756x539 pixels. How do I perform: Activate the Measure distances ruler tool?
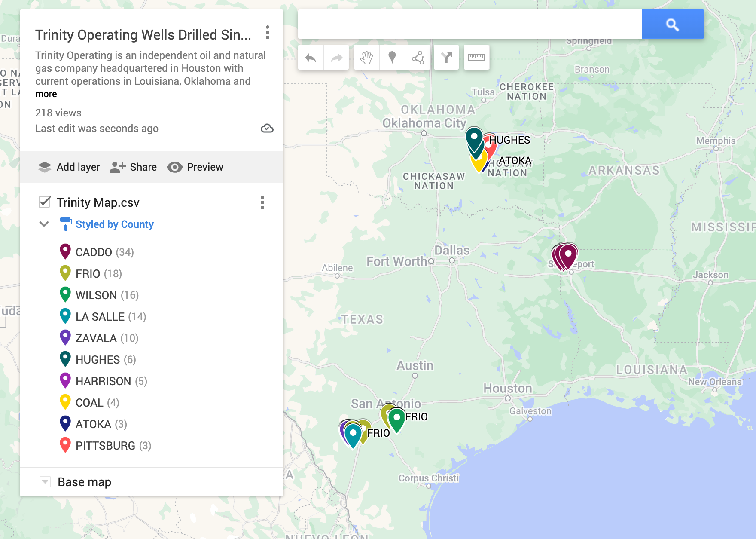pos(476,57)
